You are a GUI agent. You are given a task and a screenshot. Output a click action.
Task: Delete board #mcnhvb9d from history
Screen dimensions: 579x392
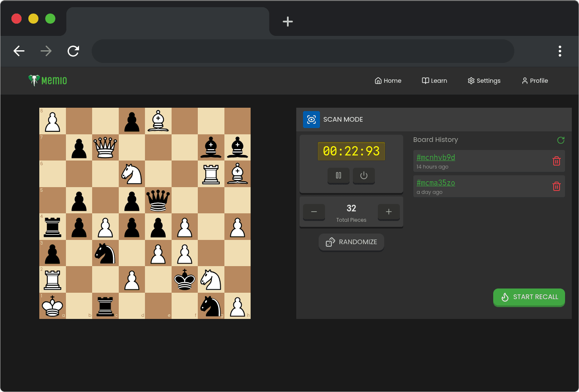(557, 161)
